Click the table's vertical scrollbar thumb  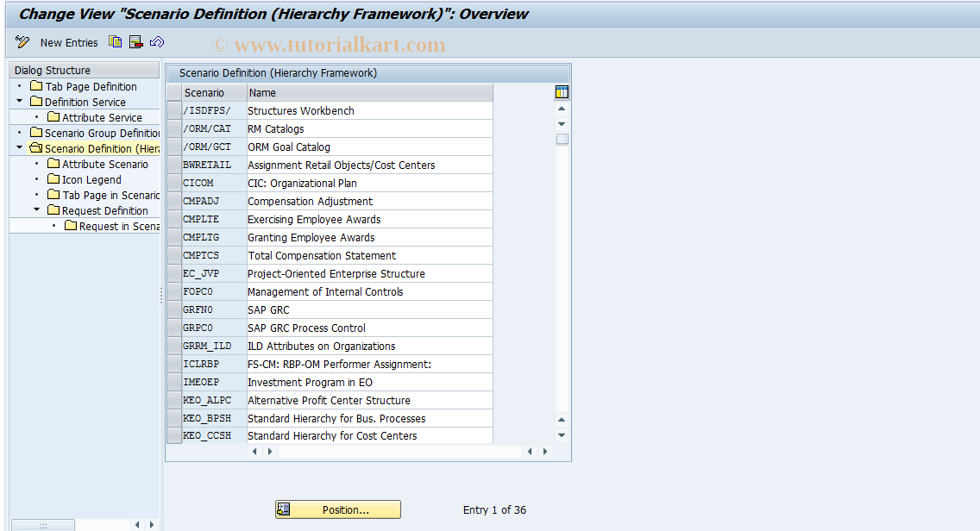[x=562, y=138]
